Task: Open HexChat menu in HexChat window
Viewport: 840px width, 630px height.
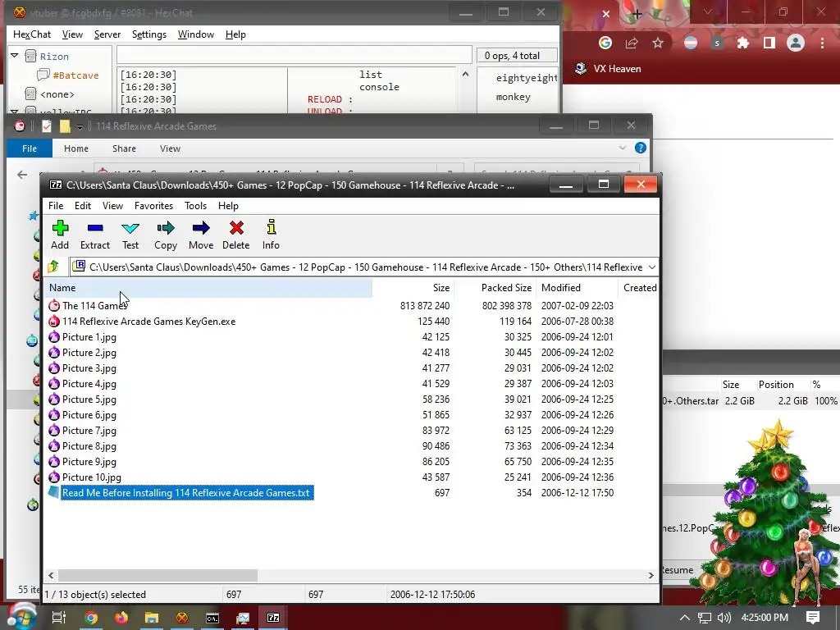Action: pyautogui.click(x=32, y=34)
